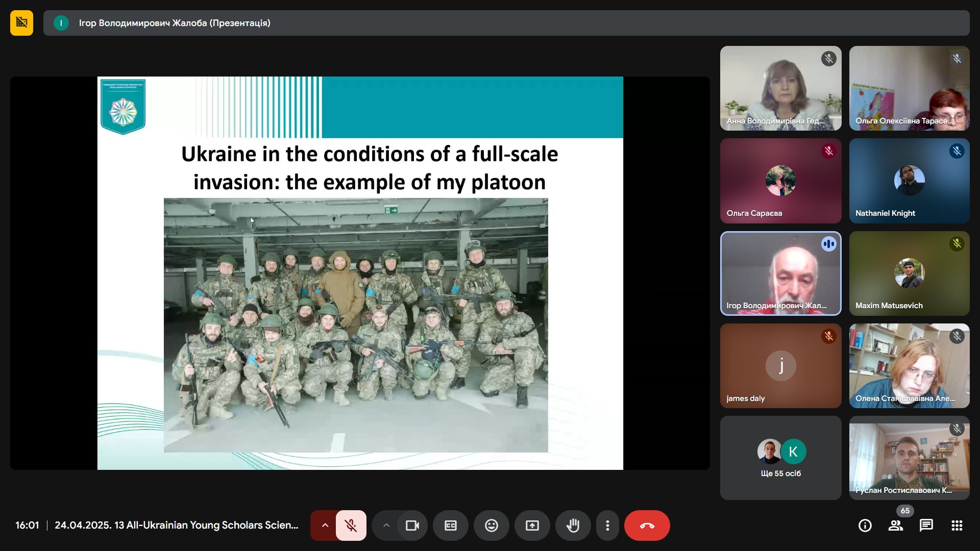This screenshot has height=551, width=980.
Task: Click the raise hand icon
Action: pyautogui.click(x=573, y=525)
